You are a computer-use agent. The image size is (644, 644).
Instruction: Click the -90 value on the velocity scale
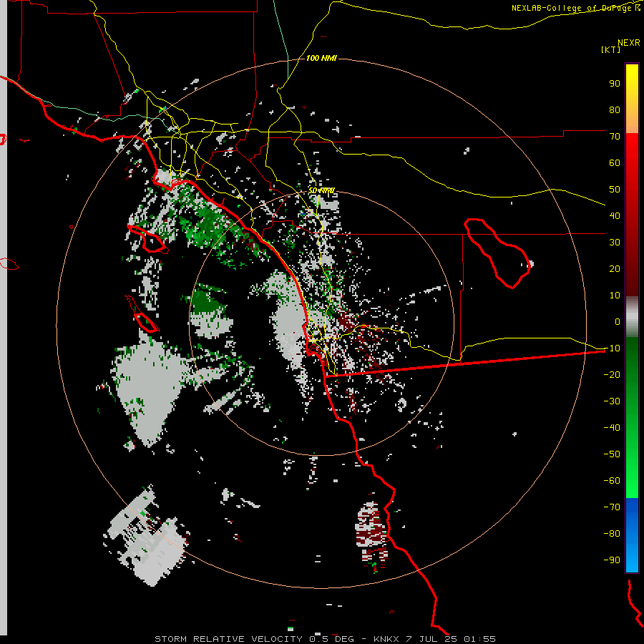tap(612, 560)
